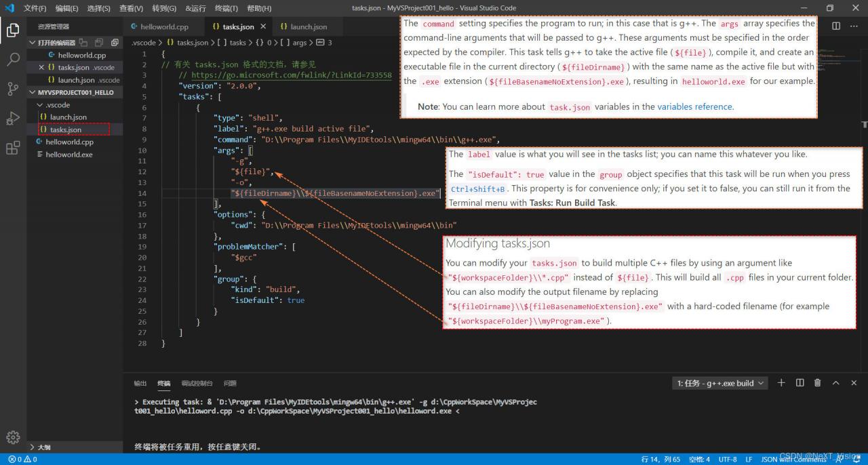Open the Explorer view in activity bar
Image resolution: width=868 pixels, height=465 pixels.
(13, 30)
